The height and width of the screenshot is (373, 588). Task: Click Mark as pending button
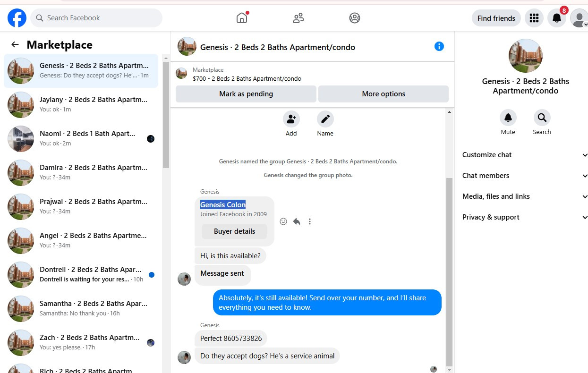246,94
